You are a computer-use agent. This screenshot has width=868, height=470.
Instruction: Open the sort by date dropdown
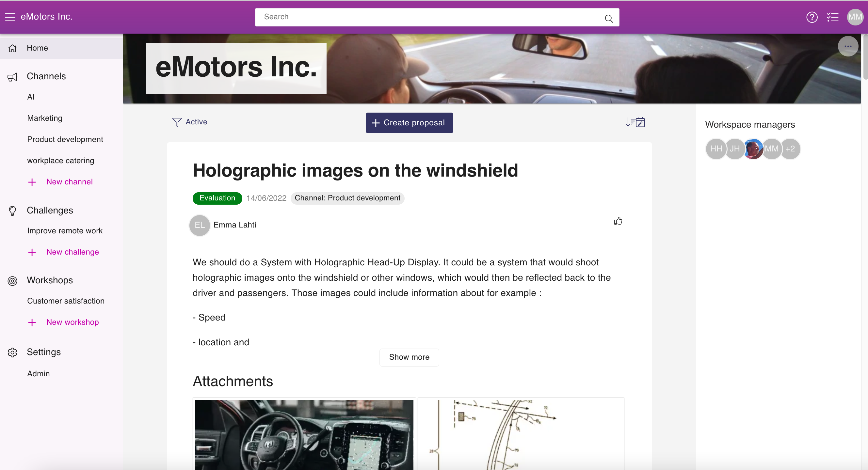click(635, 122)
